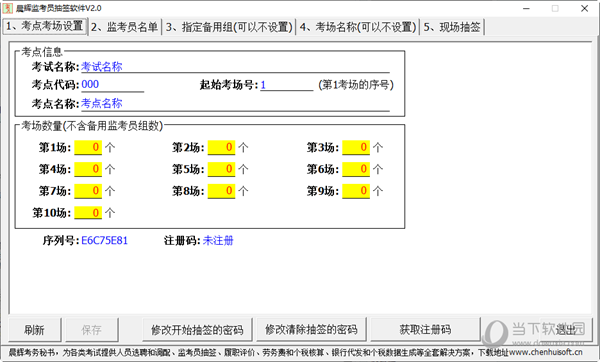Click the app icon in title bar
Viewport: 600px width, 362px height.
click(8, 8)
